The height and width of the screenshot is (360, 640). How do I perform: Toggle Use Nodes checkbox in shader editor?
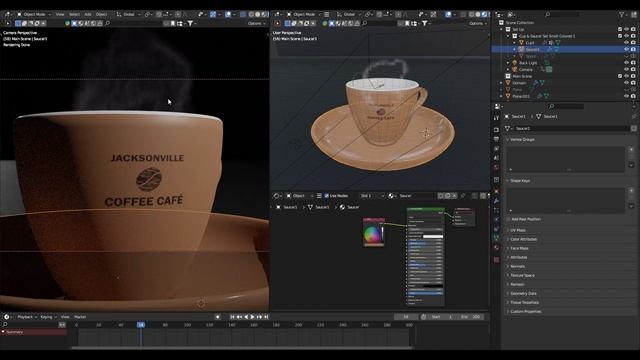tap(327, 196)
